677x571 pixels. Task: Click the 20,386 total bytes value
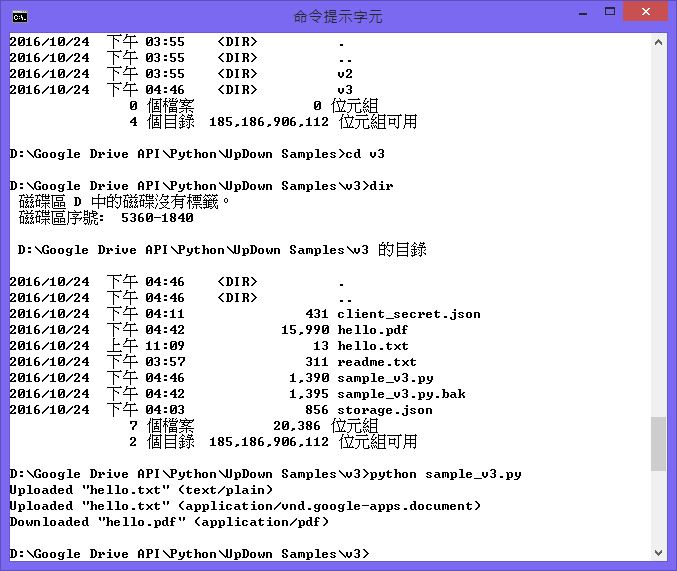click(x=297, y=426)
